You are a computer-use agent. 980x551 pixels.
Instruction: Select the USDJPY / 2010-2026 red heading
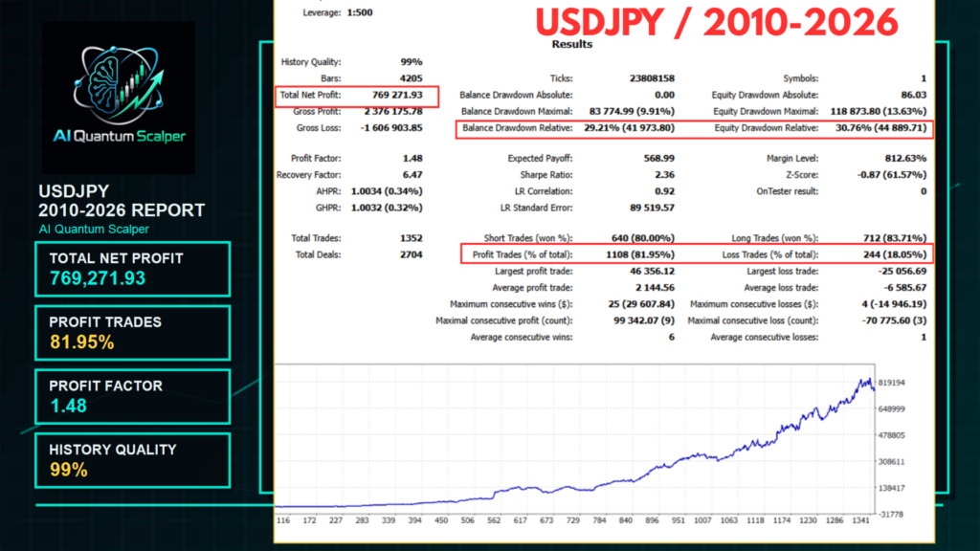point(716,23)
